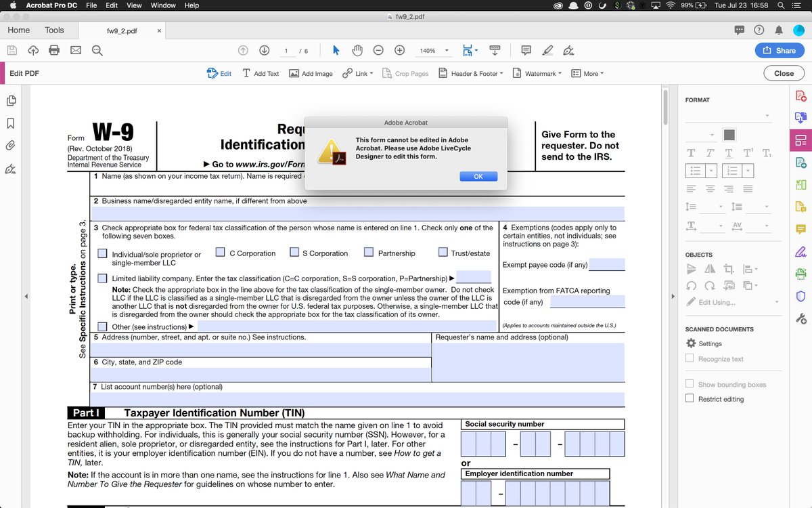Click the crop image icon in Objects section
Screen dimensions: 812x508
(x=729, y=269)
